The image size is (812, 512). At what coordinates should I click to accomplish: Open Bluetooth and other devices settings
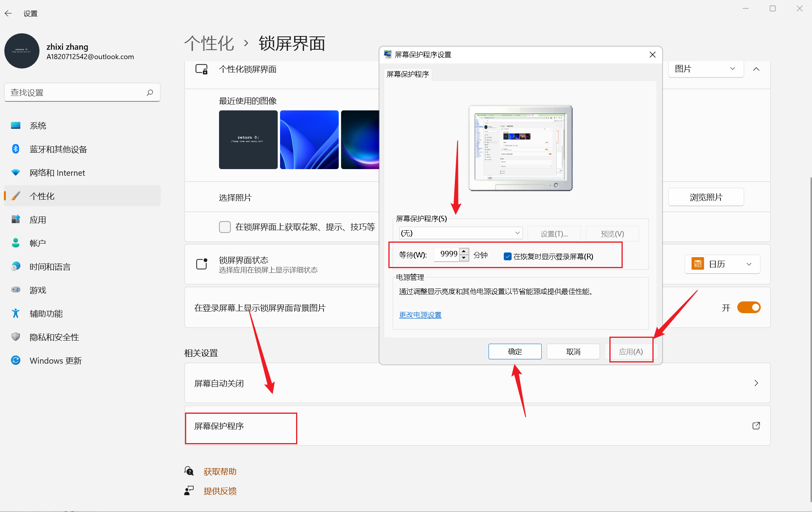(58, 149)
